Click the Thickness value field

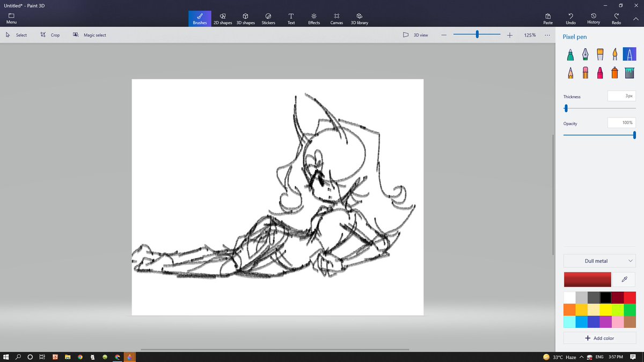pos(621,96)
